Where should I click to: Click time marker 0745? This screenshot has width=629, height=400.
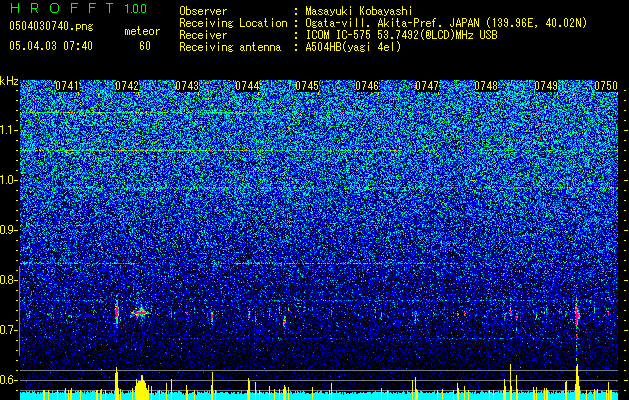[x=307, y=86]
